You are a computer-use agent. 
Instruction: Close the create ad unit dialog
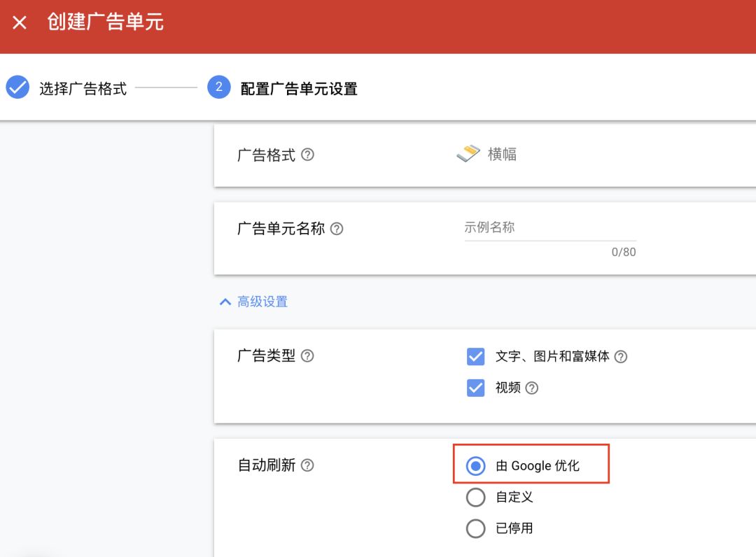point(20,22)
